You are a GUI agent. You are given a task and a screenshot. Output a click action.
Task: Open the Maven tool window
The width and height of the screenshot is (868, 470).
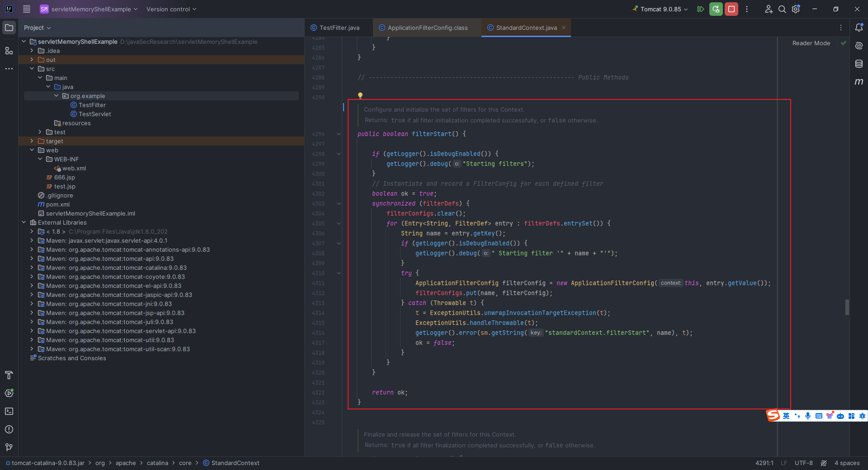[x=859, y=82]
